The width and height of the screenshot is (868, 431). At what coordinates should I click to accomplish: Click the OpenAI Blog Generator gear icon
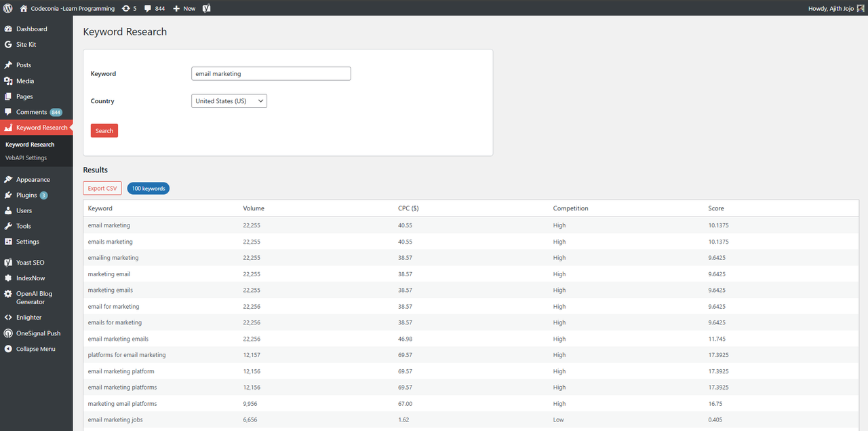[x=8, y=294]
